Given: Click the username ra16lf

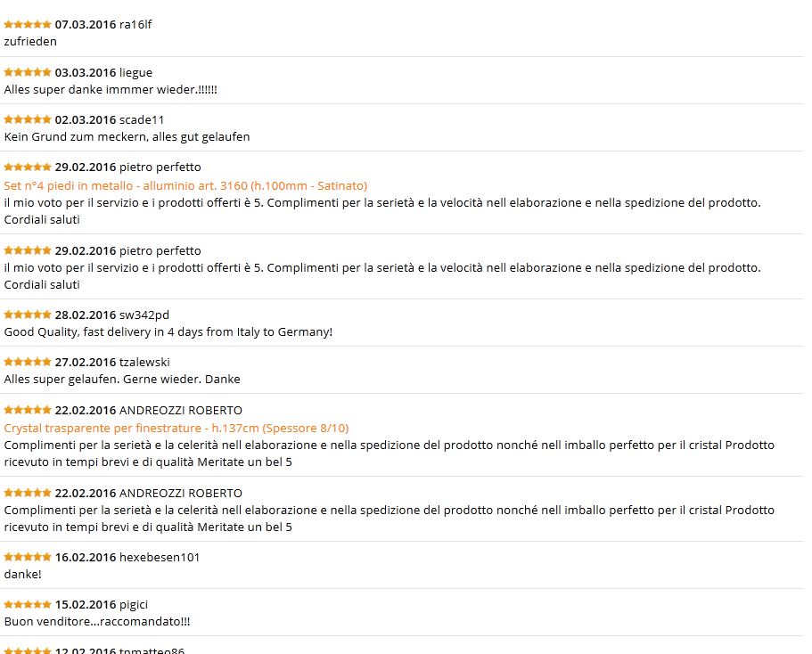Looking at the screenshot, I should click(x=135, y=24).
